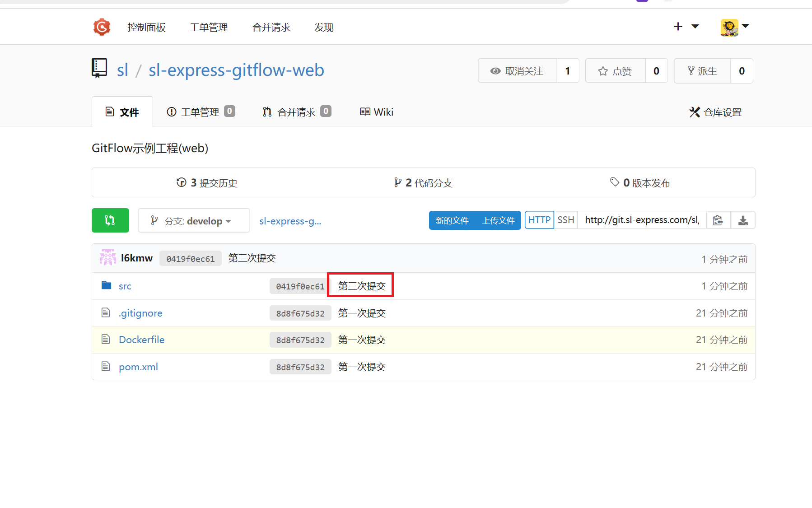Screen dimensions: 812x508
Task: Go to 工单管理 in top navigation
Action: click(209, 28)
